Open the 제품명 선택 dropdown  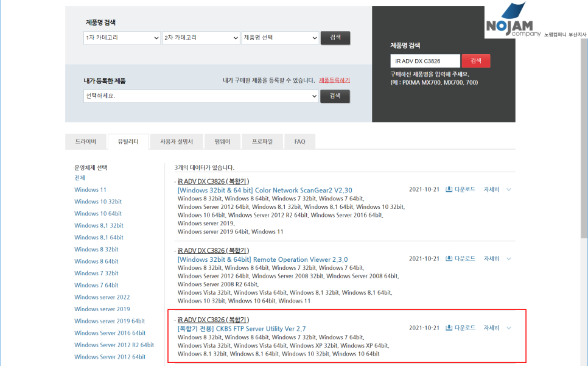pyautogui.click(x=280, y=38)
